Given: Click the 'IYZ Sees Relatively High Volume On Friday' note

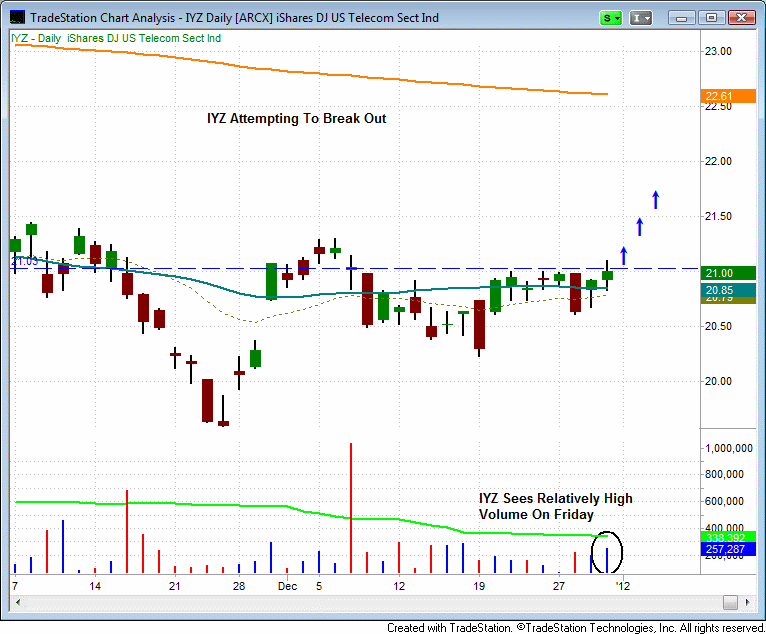Looking at the screenshot, I should click(x=555, y=506).
